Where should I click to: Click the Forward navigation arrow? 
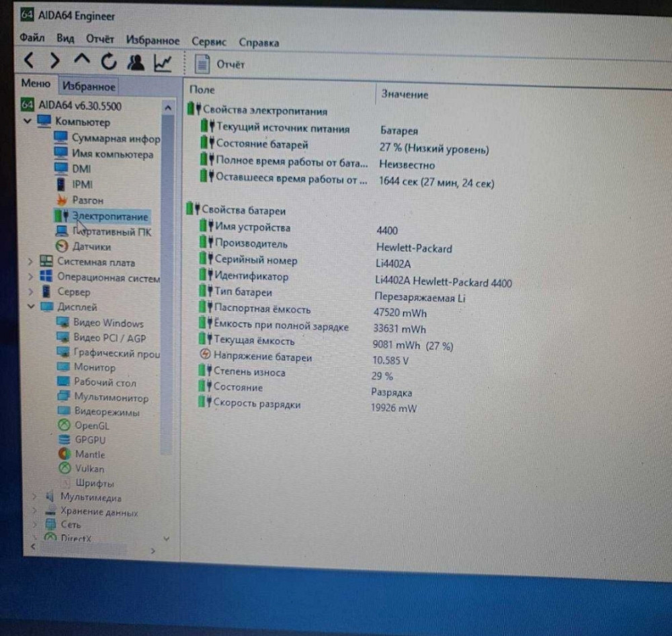[55, 62]
